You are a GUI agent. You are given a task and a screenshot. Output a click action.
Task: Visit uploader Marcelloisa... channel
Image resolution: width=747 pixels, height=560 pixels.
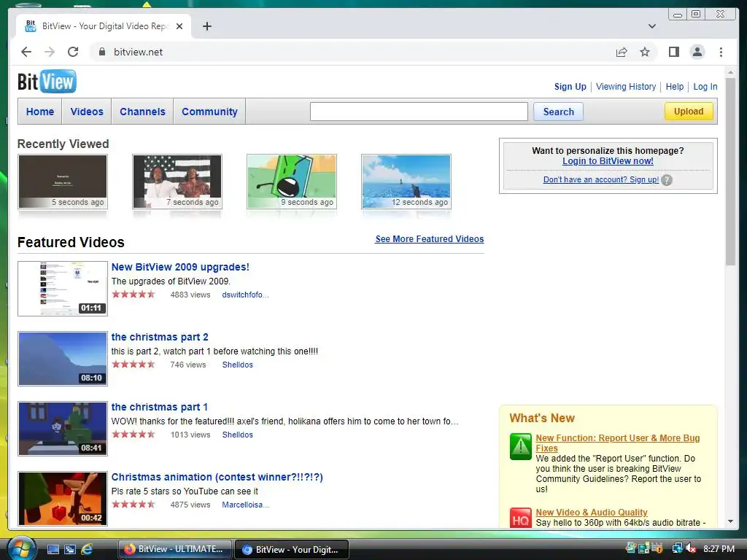pyautogui.click(x=245, y=505)
